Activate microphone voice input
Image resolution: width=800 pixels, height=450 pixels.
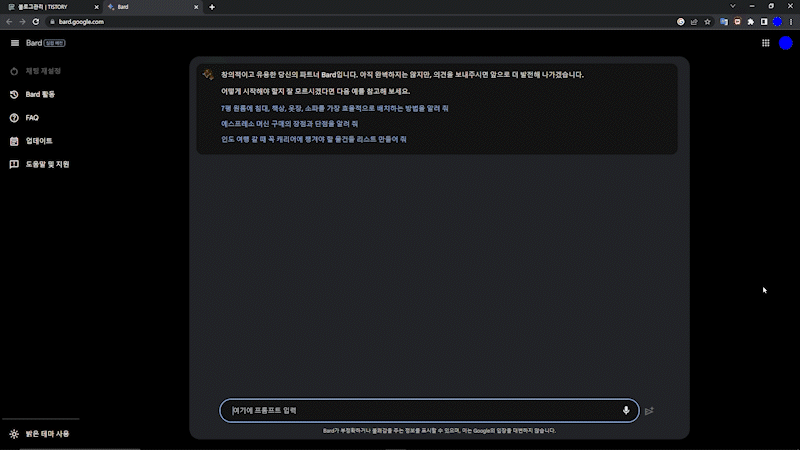(626, 410)
